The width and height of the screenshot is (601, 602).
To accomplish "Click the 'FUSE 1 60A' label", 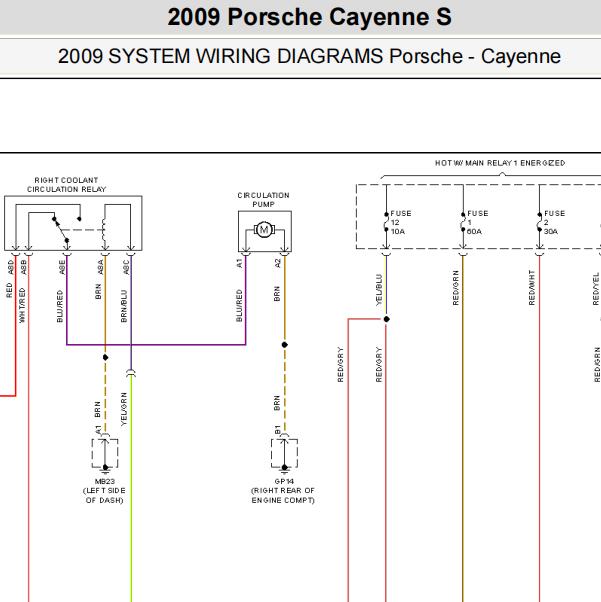I will pyautogui.click(x=477, y=222).
